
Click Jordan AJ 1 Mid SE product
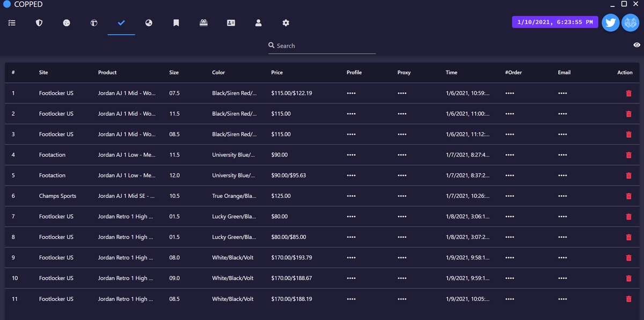127,196
